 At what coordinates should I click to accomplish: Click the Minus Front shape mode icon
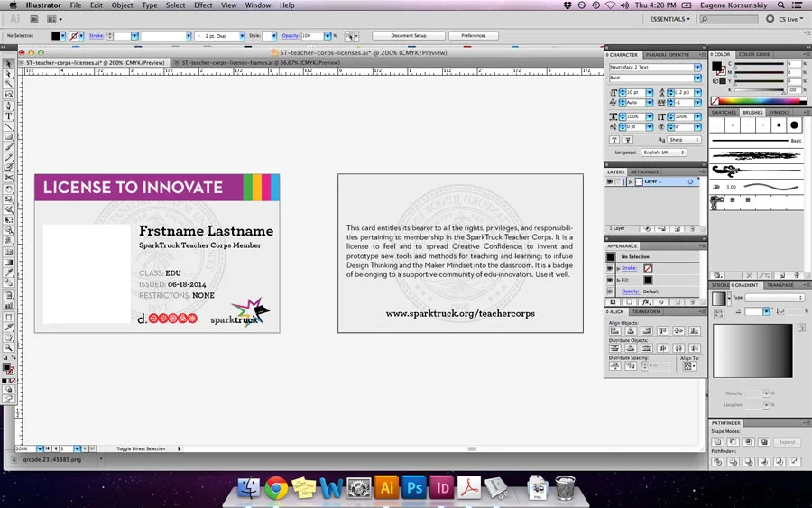pos(734,442)
